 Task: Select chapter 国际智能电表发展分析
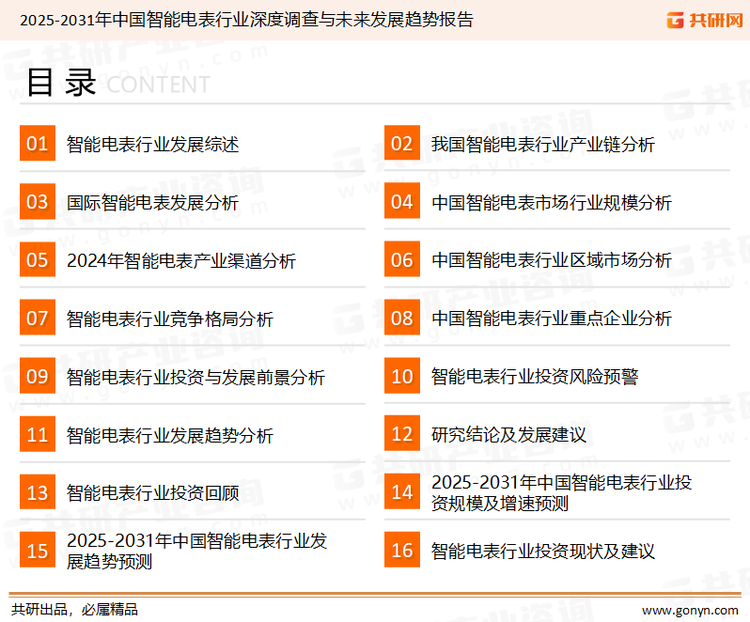(x=153, y=202)
